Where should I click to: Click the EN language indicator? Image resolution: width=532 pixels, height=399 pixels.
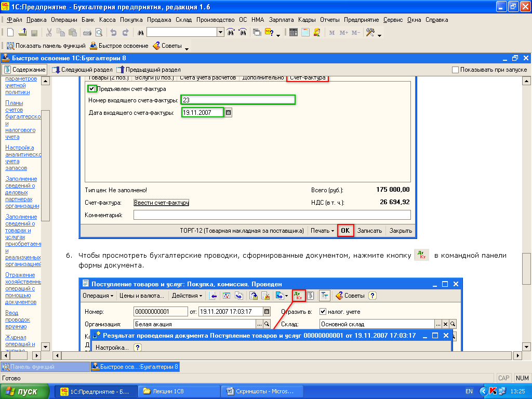point(469,392)
